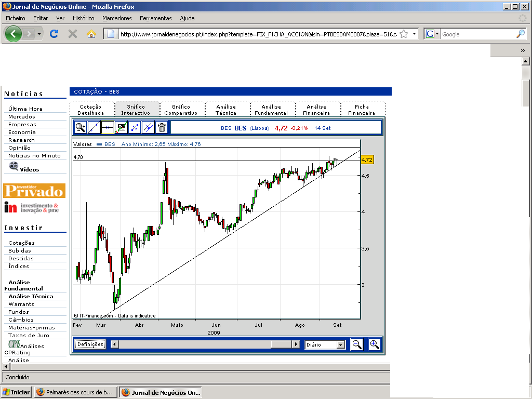The height and width of the screenshot is (399, 532).
Task: Switch to Palmarès des cours taskbar window
Action: (x=76, y=392)
